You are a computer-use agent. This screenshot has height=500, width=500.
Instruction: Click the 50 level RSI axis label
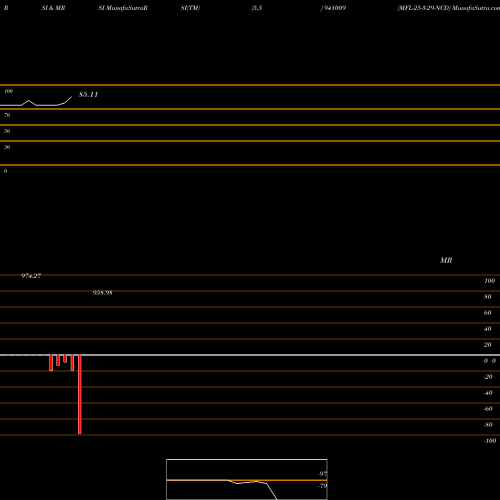7,131
